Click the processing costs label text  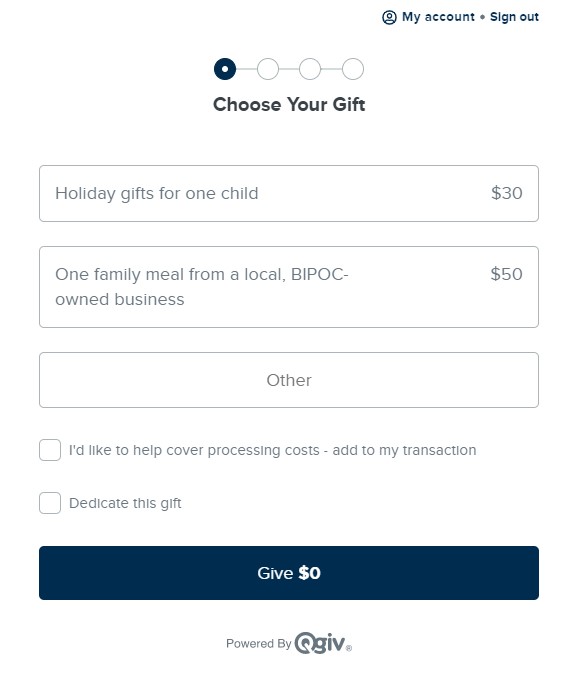(272, 450)
